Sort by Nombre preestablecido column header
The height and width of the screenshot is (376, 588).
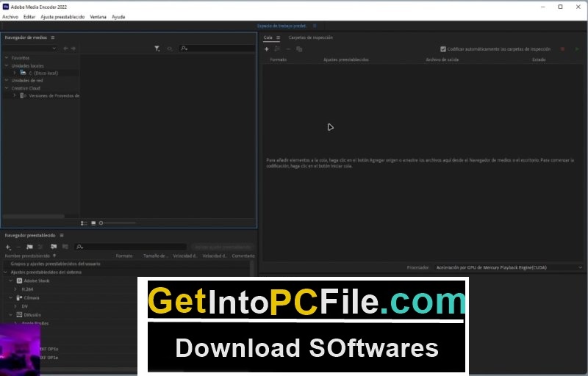tap(27, 256)
